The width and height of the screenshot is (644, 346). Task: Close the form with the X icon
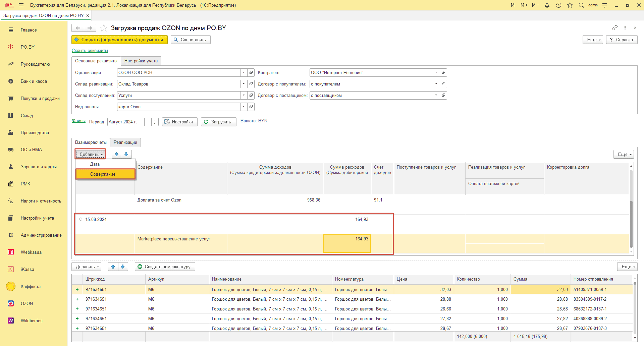[x=635, y=27]
